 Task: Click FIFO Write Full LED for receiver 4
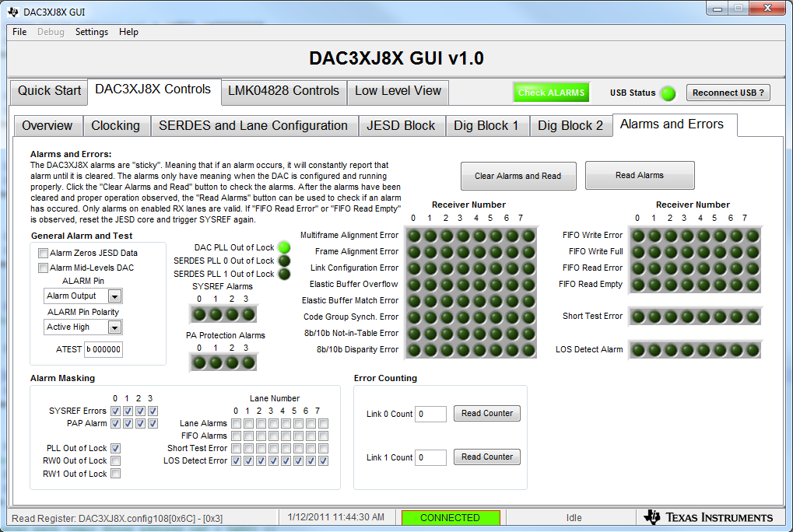pos(704,252)
